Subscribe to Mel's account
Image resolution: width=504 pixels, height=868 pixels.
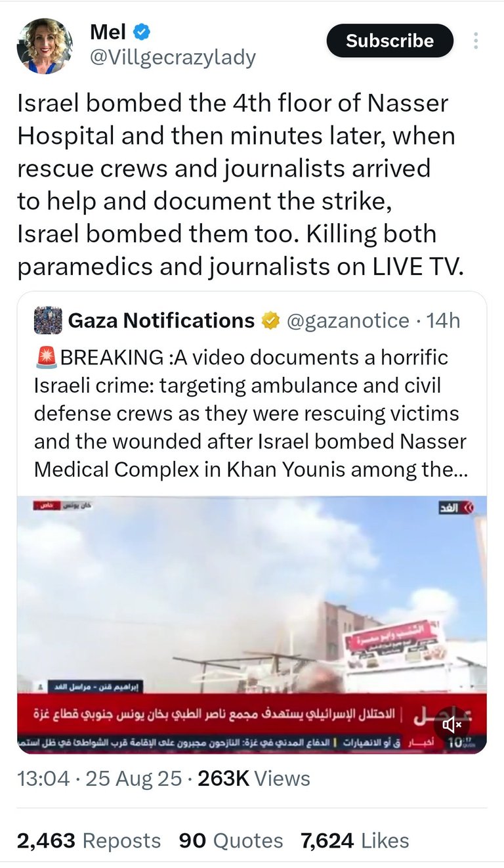coord(390,41)
